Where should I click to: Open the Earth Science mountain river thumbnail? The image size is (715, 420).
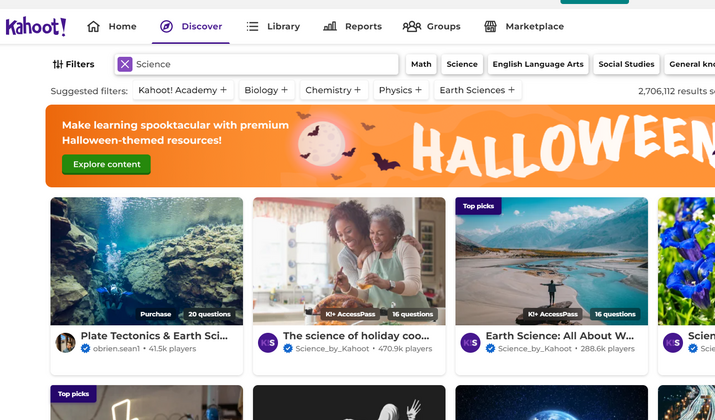pyautogui.click(x=551, y=261)
